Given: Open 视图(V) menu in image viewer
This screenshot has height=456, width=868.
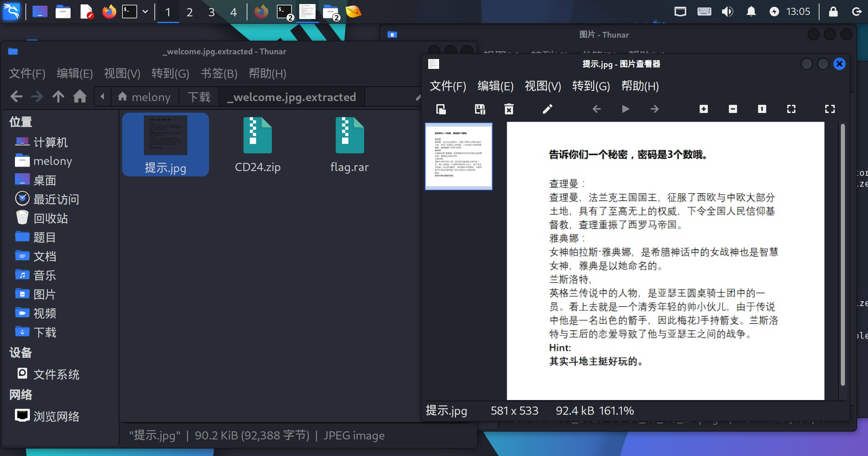Looking at the screenshot, I should click(x=543, y=86).
